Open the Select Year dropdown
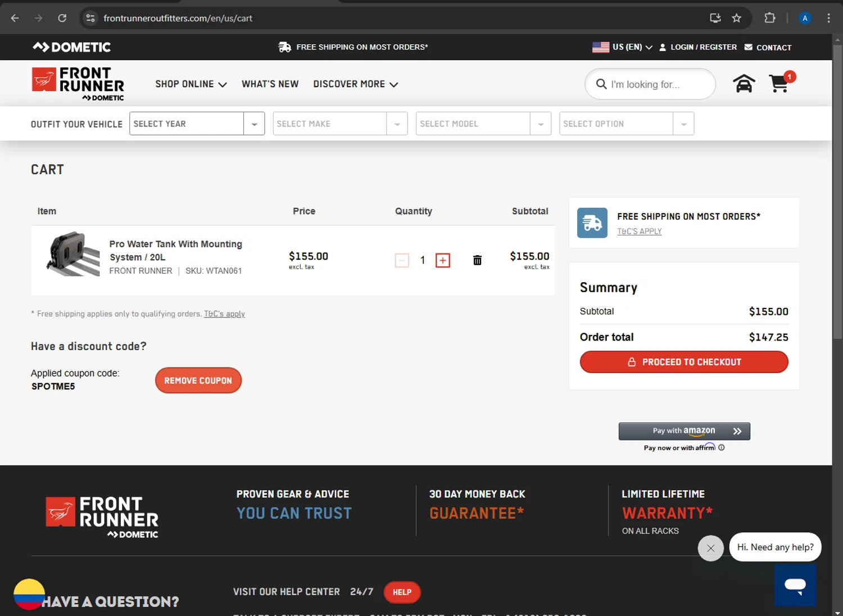This screenshot has width=843, height=616. pos(197,124)
